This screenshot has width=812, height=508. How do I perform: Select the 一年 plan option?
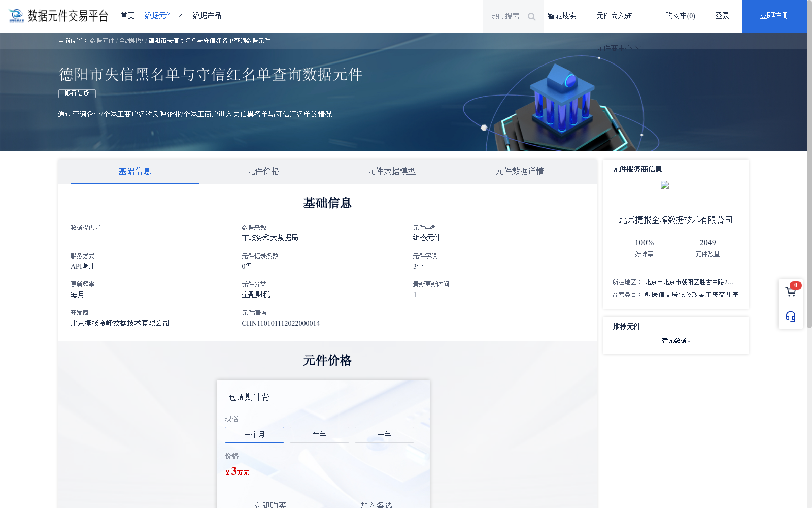pyautogui.click(x=384, y=435)
